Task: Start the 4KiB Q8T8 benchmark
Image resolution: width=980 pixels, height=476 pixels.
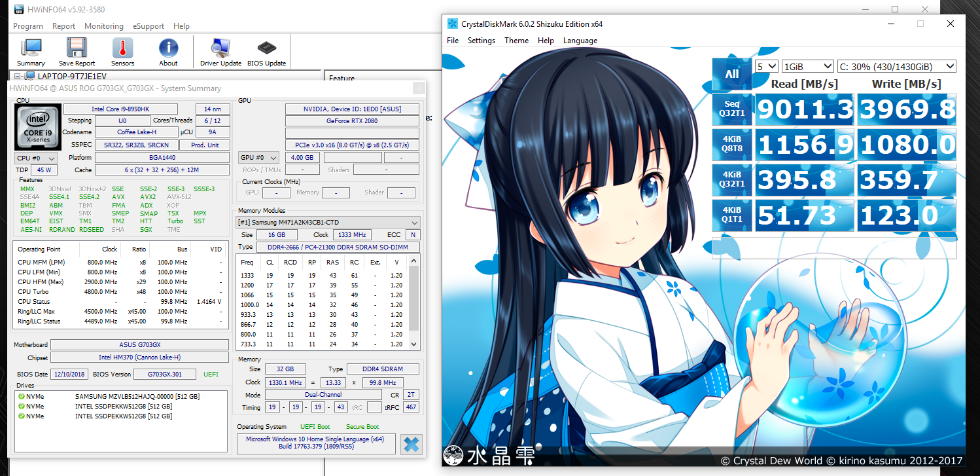Action: [x=732, y=145]
